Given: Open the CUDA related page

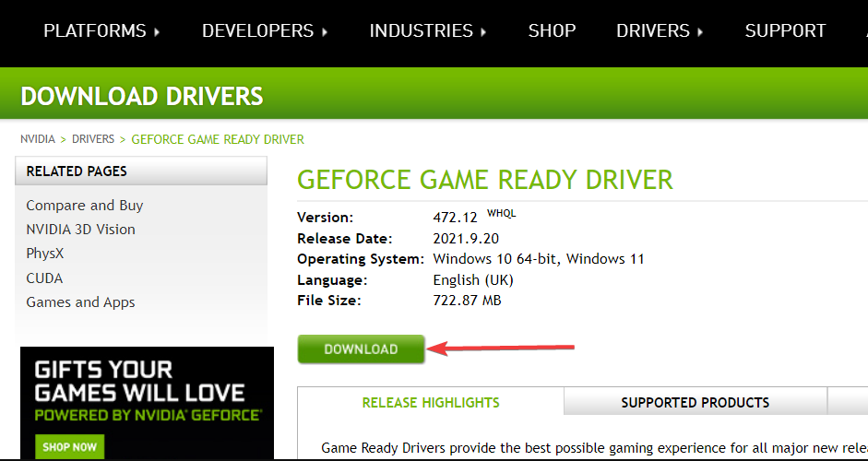Looking at the screenshot, I should [44, 278].
